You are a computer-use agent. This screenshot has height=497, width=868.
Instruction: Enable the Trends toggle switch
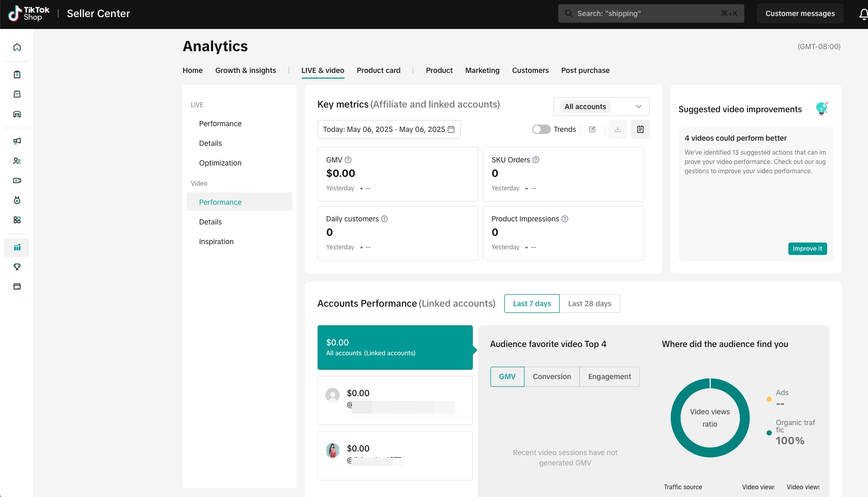pos(541,129)
